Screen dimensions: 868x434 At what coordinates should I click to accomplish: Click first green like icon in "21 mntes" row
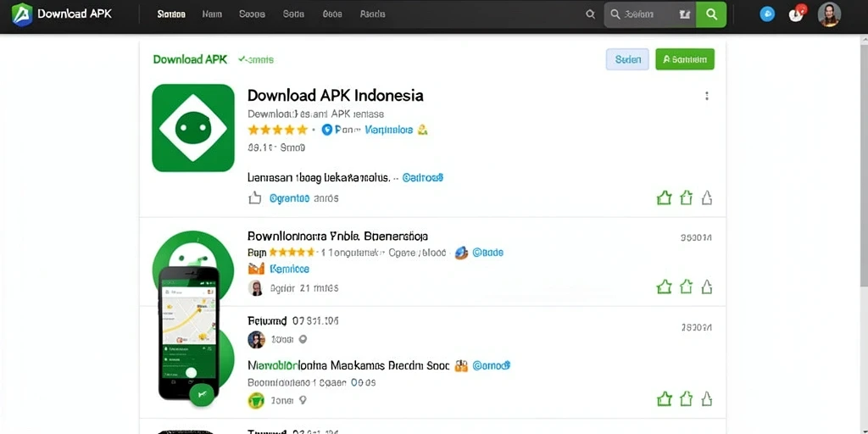pyautogui.click(x=664, y=287)
